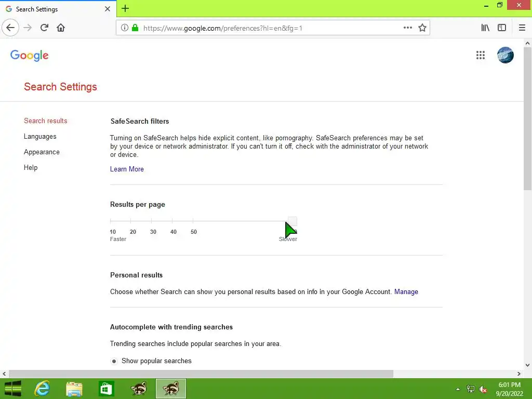Click the SafeSearch filters heading
Image resolution: width=532 pixels, height=399 pixels.
tap(140, 121)
